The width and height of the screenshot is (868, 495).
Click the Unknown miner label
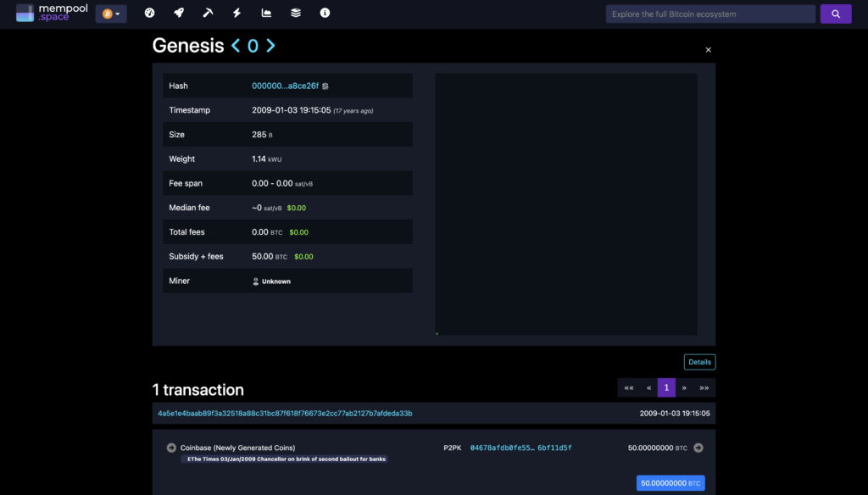[x=276, y=281]
